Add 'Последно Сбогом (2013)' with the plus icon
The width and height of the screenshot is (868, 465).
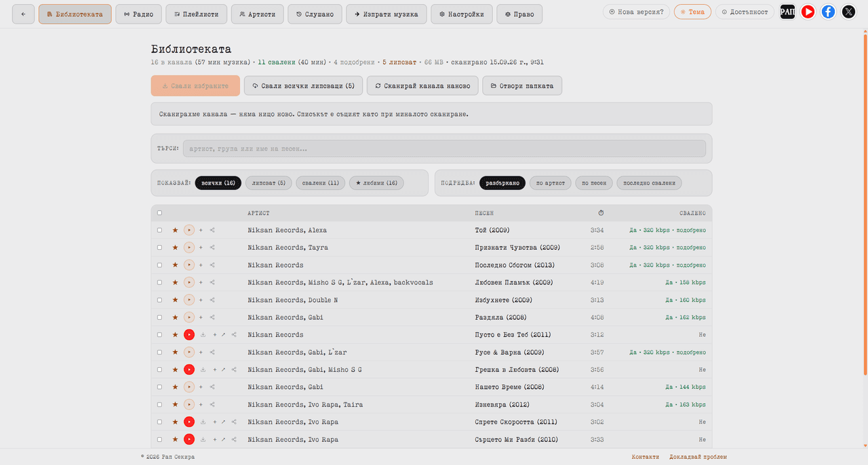coord(201,265)
